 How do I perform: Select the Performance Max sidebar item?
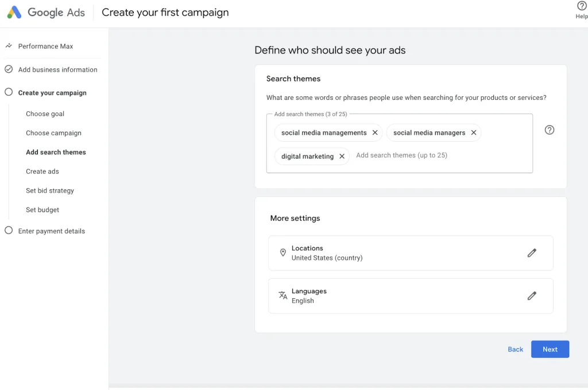[46, 46]
